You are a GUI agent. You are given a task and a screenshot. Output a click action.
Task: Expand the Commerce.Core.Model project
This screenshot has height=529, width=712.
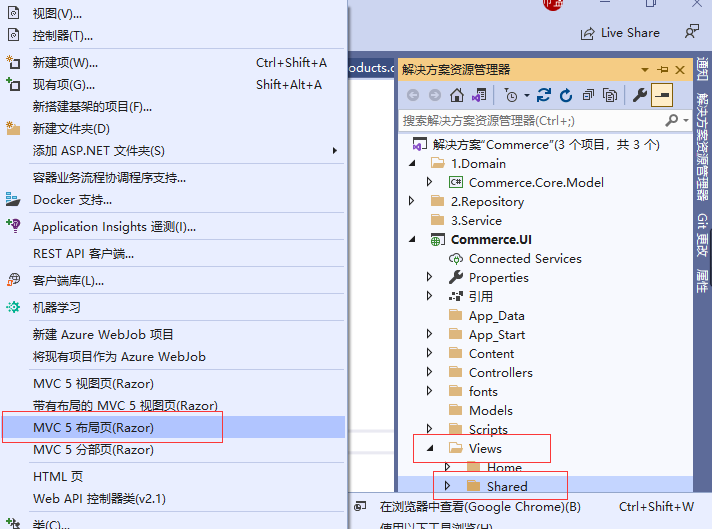point(430,182)
